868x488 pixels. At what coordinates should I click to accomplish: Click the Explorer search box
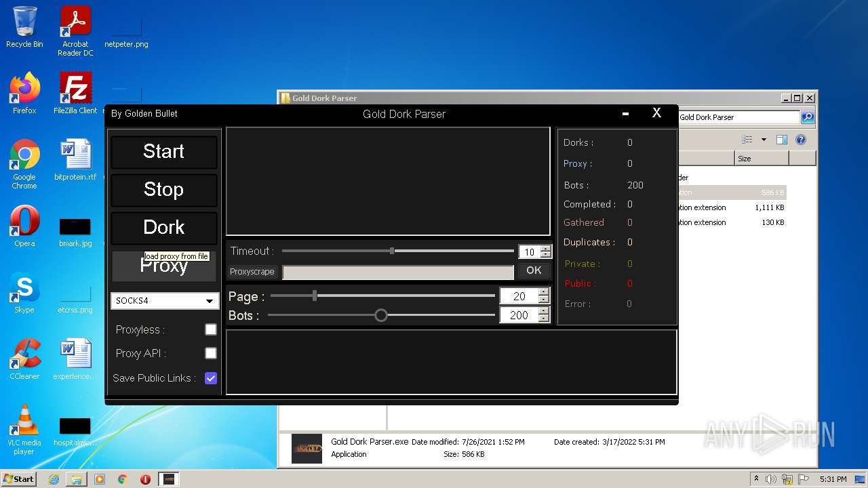(739, 117)
